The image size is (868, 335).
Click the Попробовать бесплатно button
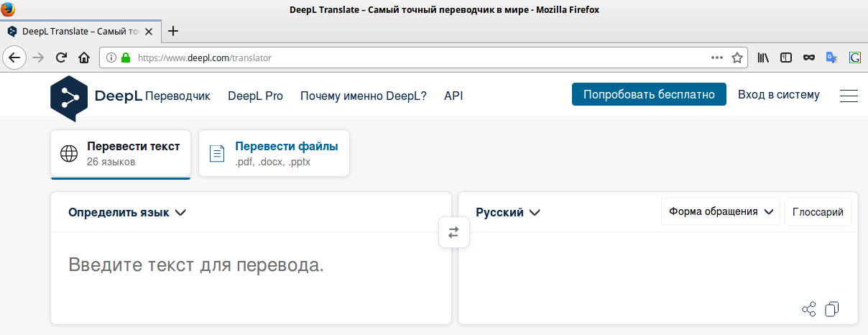649,95
